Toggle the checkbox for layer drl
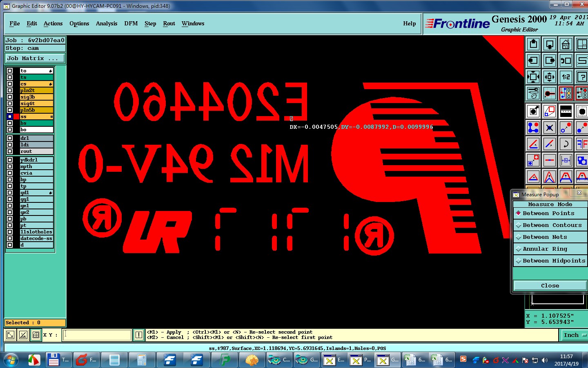 (x=10, y=138)
